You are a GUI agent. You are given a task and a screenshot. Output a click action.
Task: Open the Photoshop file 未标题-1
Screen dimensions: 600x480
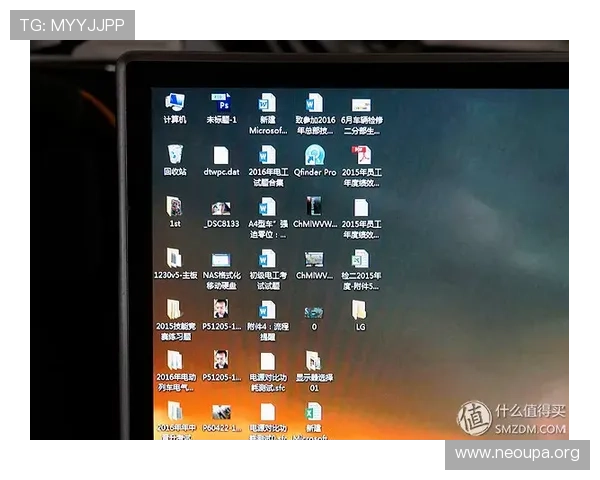[x=221, y=104]
